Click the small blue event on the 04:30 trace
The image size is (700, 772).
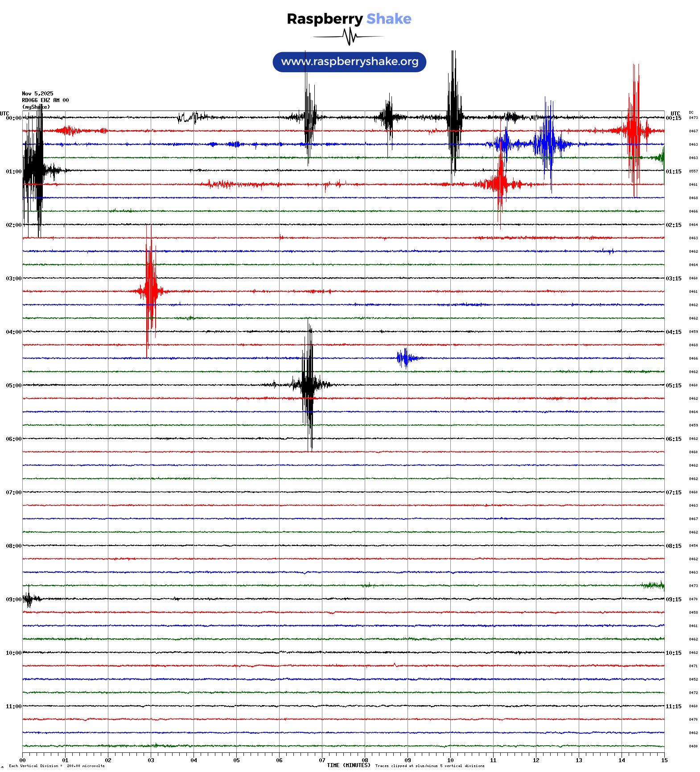[405, 358]
